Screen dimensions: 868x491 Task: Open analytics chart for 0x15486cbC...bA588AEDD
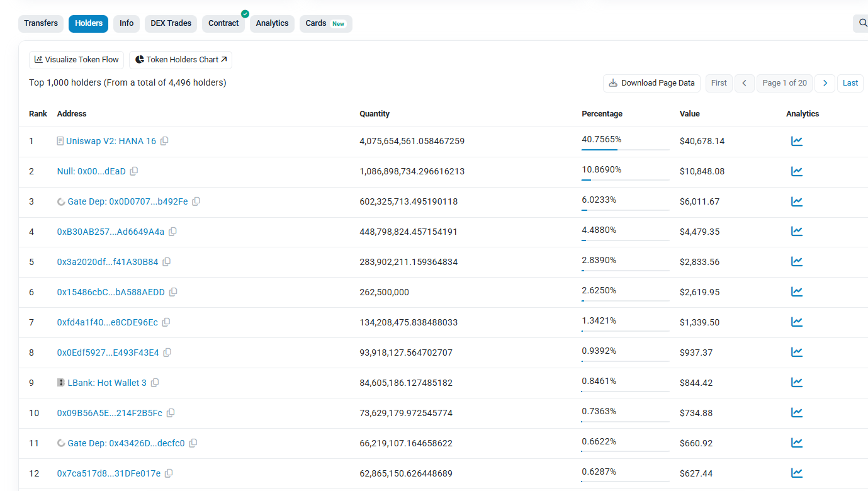(x=797, y=292)
